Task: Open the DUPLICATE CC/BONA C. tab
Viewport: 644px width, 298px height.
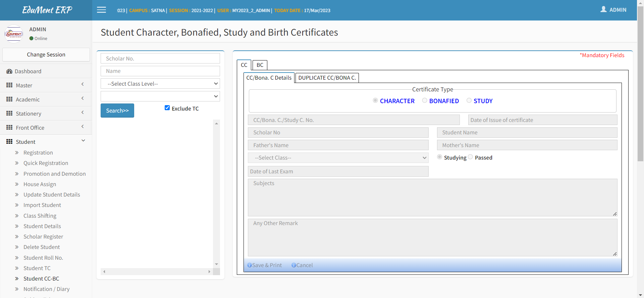Action: [327, 78]
